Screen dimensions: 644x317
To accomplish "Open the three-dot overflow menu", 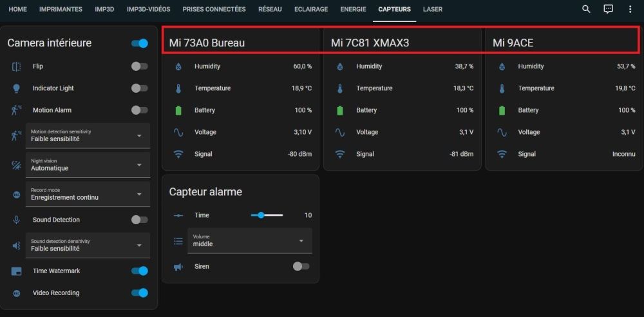I will pyautogui.click(x=630, y=9).
